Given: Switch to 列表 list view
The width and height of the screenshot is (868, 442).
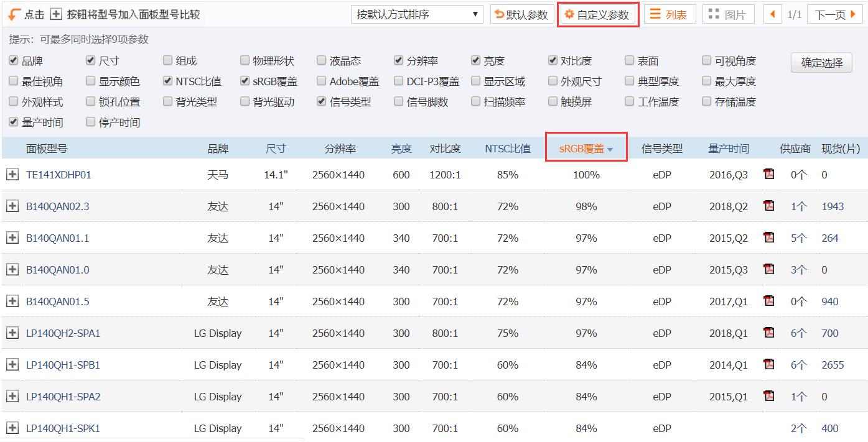Looking at the screenshot, I should (x=670, y=14).
